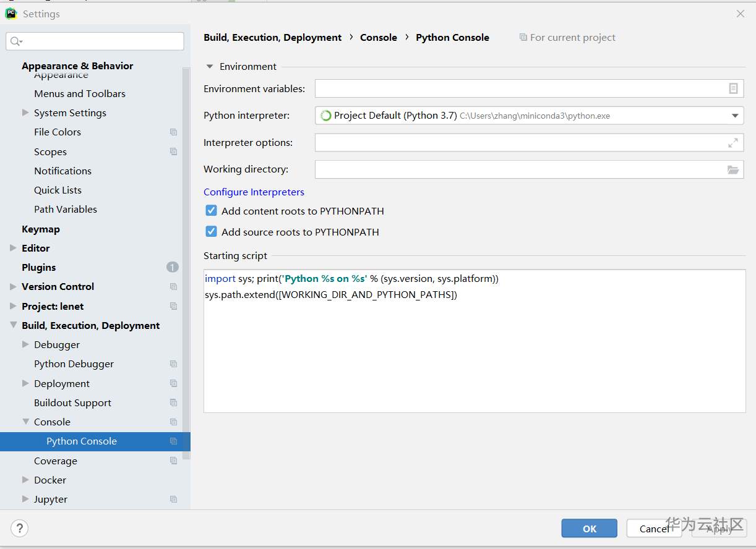Open the Python interpreter dropdown
Image resolution: width=756 pixels, height=549 pixels.
735,116
